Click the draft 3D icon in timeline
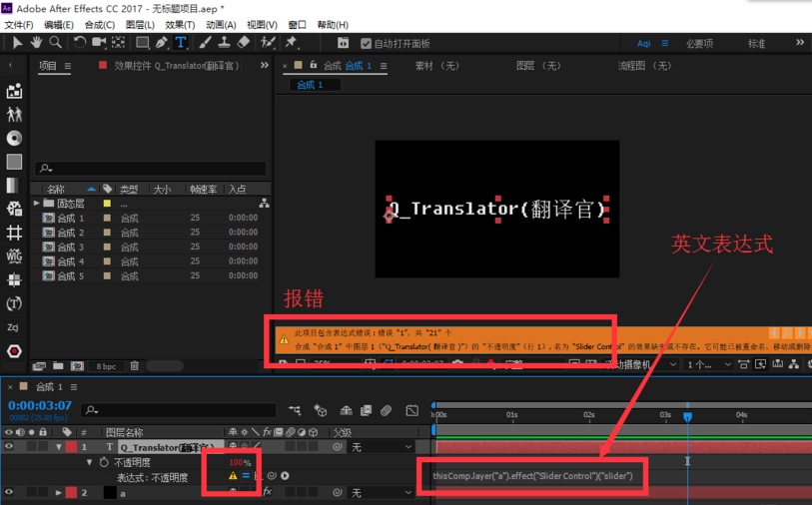The height and width of the screenshot is (505, 812). point(320,410)
